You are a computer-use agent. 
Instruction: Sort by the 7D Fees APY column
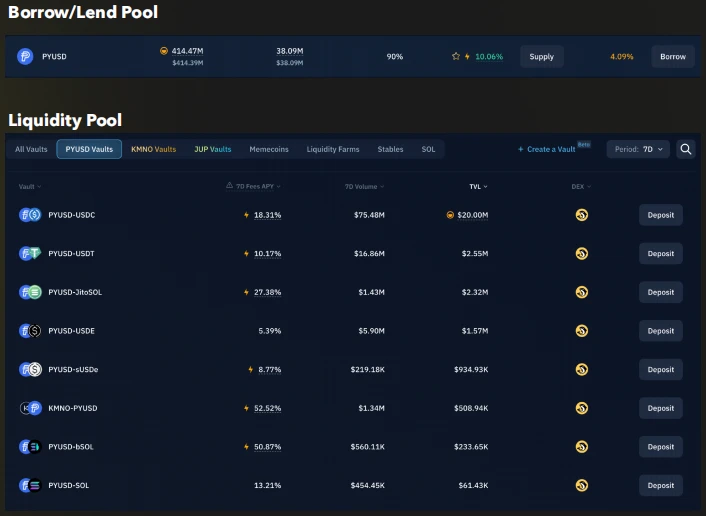(254, 186)
